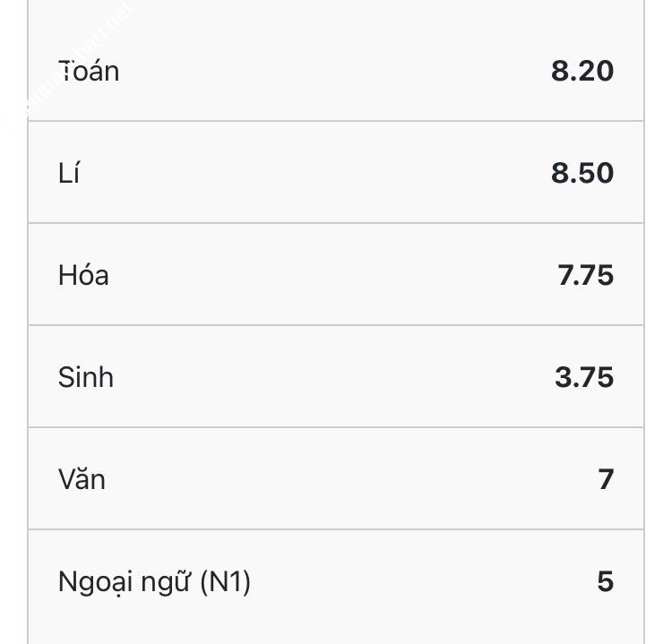
Task: Select the Toán subject label
Action: 89,71
